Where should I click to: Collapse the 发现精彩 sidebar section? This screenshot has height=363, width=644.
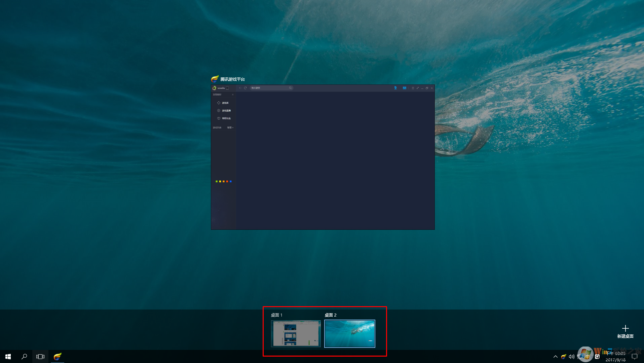point(232,95)
